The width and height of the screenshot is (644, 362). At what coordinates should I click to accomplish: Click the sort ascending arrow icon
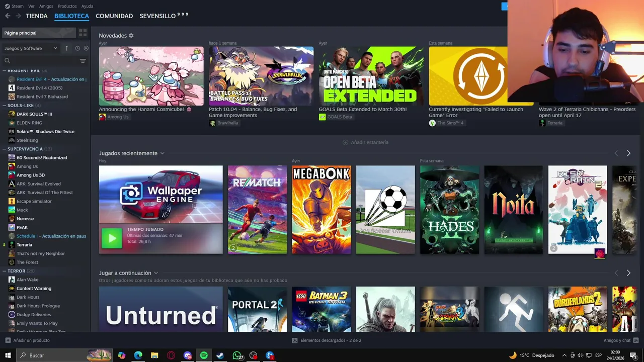(x=66, y=48)
